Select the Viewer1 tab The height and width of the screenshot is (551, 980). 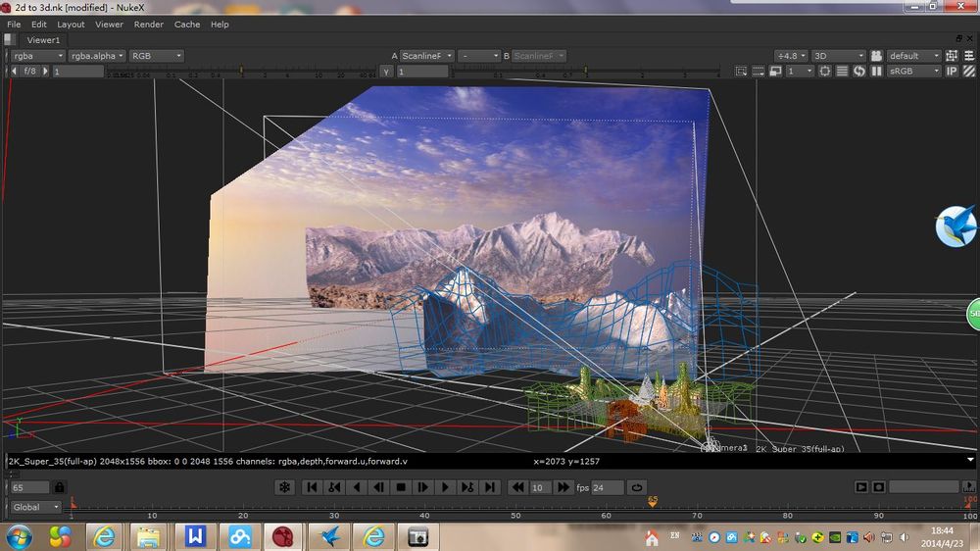43,40
